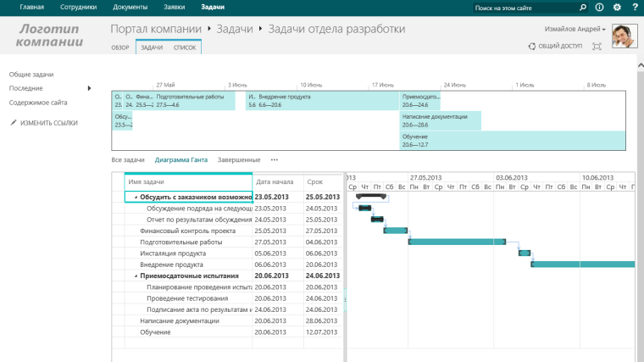Collapse the Приемосдаточные испытания task group
Viewport: 644px width, 362px height.
[x=136, y=276]
